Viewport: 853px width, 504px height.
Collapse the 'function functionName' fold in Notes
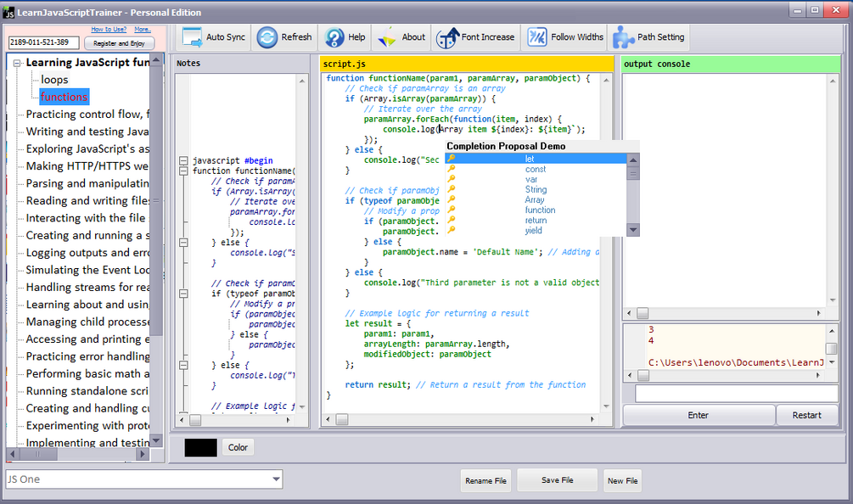tap(183, 171)
